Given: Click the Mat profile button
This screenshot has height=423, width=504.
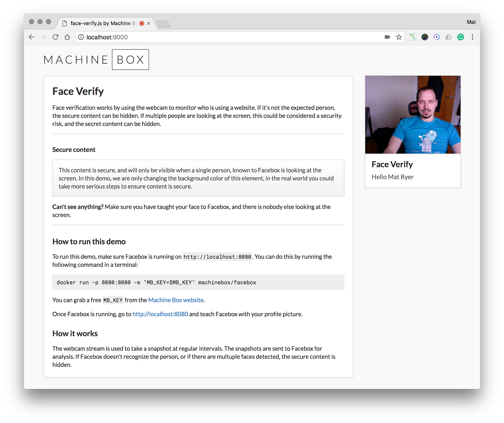Looking at the screenshot, I should pos(471,22).
